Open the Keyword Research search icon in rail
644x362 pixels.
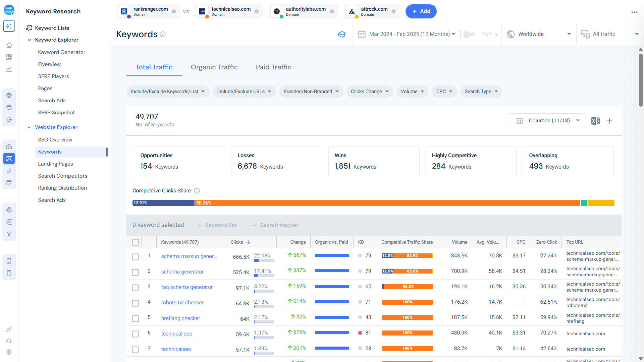click(x=9, y=159)
